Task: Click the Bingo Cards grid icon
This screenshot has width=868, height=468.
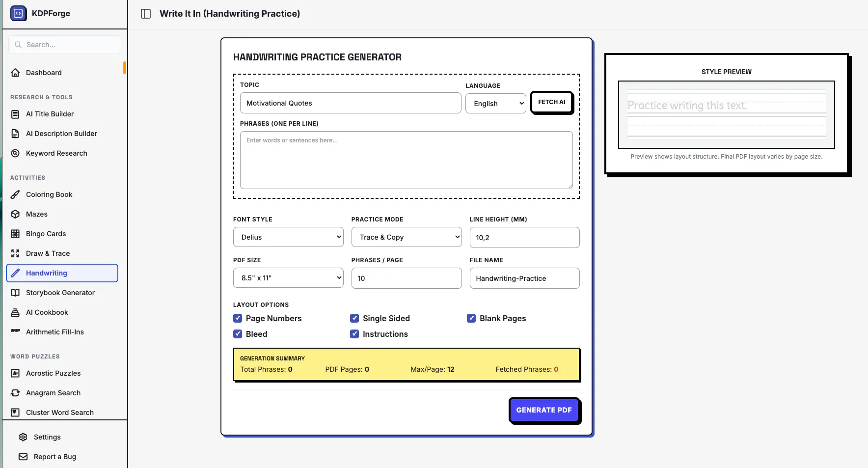Action: tap(15, 234)
